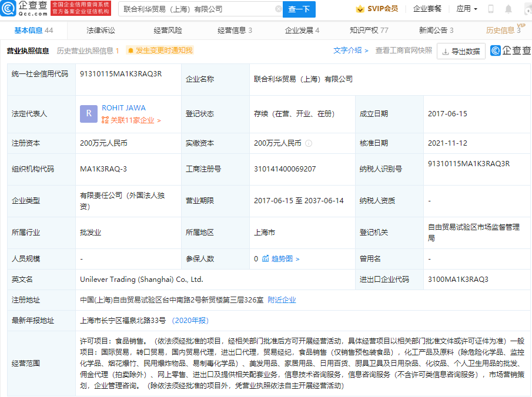Screen dimensions: 532x397
Task: Click the 发生变更时通知我 button
Action: click(160, 51)
